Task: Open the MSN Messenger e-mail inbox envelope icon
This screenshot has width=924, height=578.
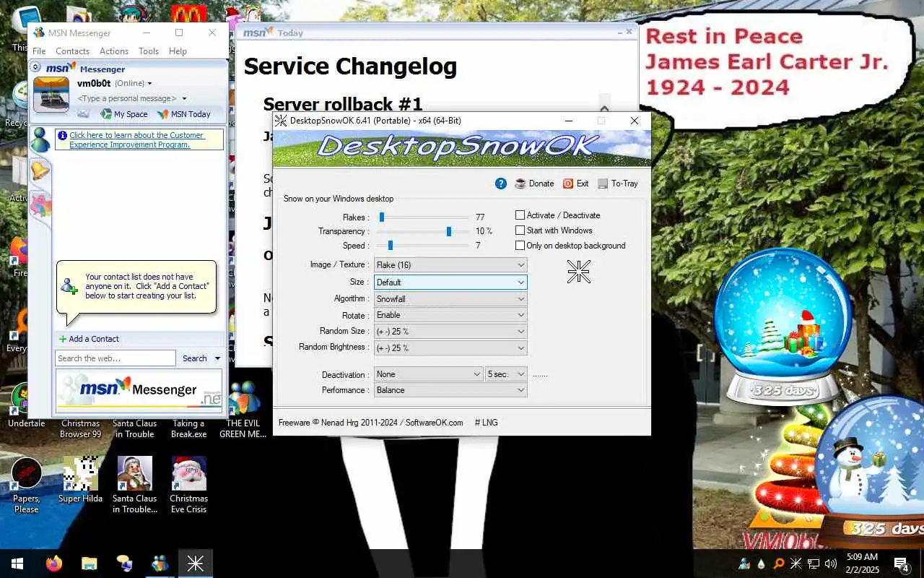Action: tap(83, 113)
